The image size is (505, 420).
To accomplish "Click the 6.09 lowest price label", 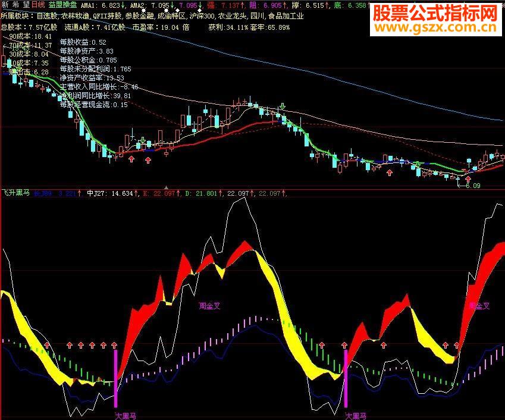I will coord(473,186).
